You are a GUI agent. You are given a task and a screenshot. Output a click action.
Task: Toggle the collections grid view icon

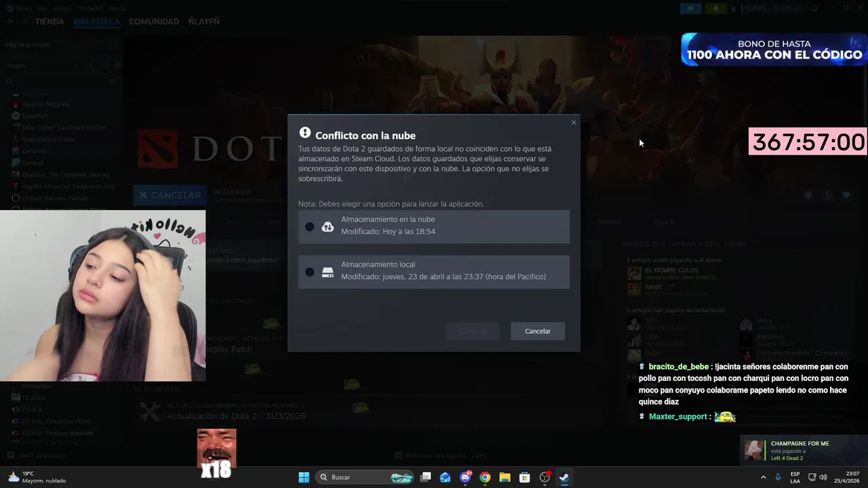(x=113, y=44)
